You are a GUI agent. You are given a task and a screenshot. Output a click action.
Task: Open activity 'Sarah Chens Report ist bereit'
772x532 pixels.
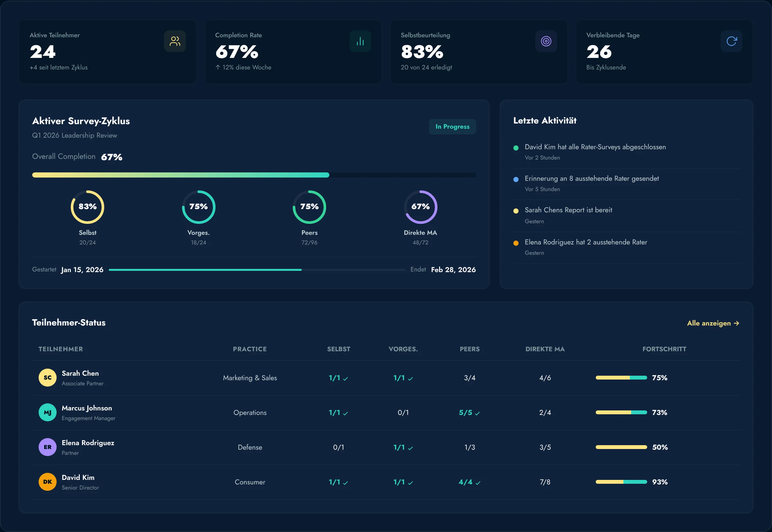point(568,210)
